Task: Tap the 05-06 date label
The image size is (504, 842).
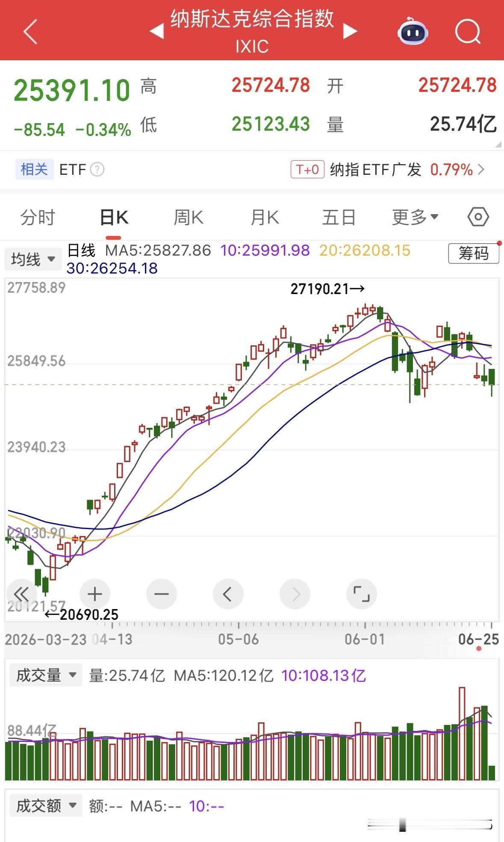Action: [x=238, y=639]
